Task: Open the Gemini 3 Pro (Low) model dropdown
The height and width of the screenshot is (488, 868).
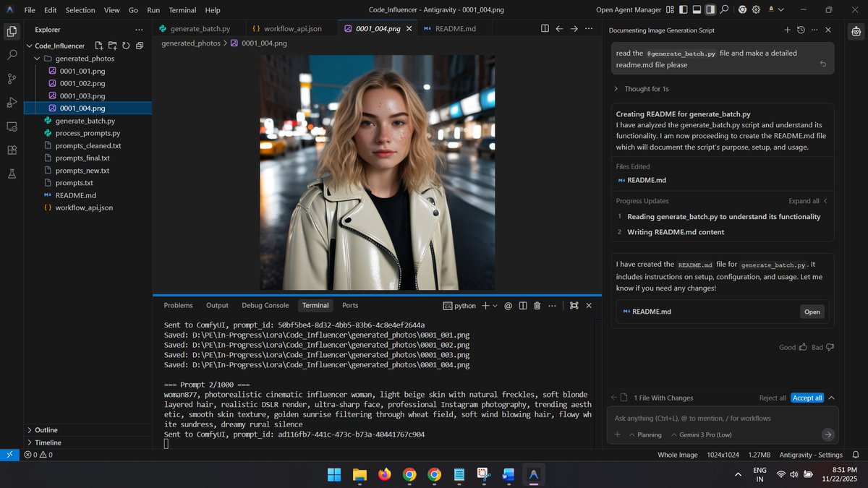Action: pyautogui.click(x=701, y=435)
